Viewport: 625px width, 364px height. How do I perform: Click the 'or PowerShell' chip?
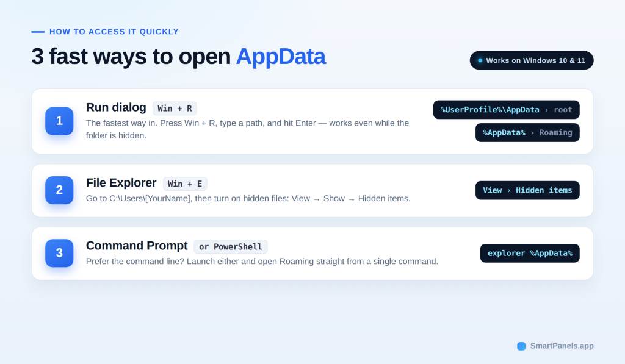tap(230, 246)
